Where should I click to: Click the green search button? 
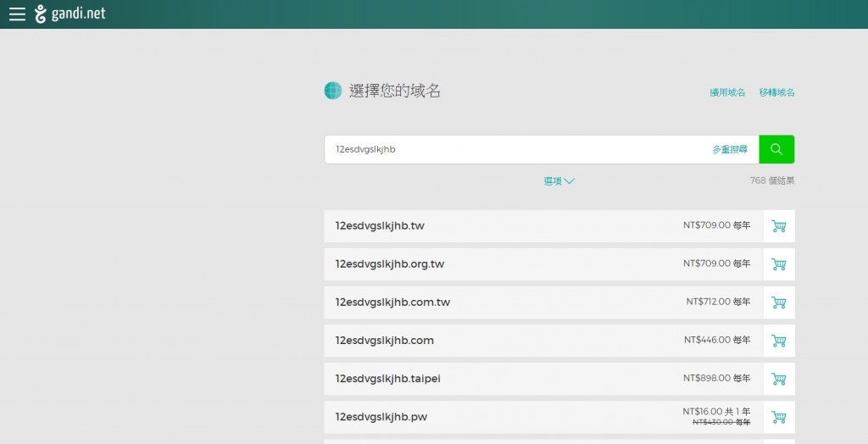click(x=776, y=149)
